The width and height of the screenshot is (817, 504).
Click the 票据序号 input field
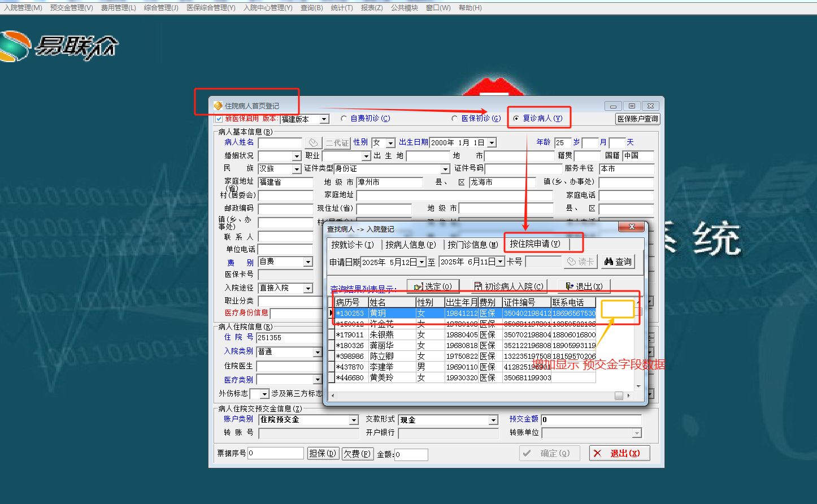click(x=276, y=453)
